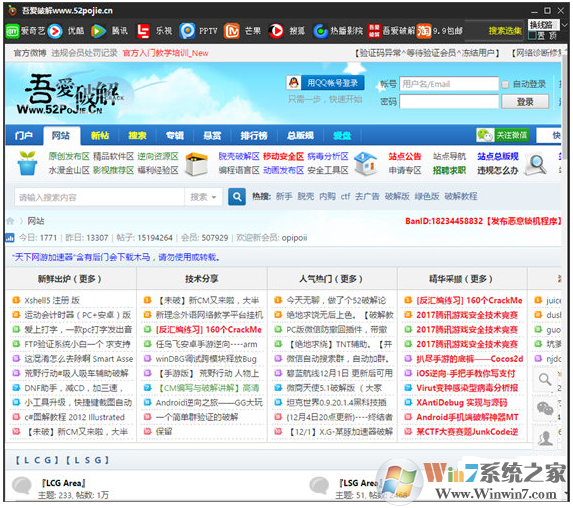This screenshot has height=508, width=573.
Task: Open the 腾讯 video icon
Action: click(98, 31)
